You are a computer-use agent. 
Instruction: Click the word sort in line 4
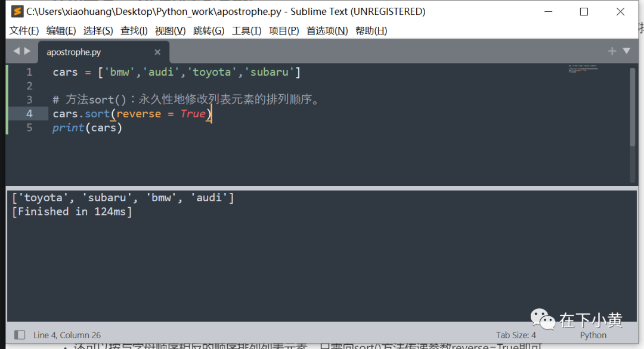point(97,114)
